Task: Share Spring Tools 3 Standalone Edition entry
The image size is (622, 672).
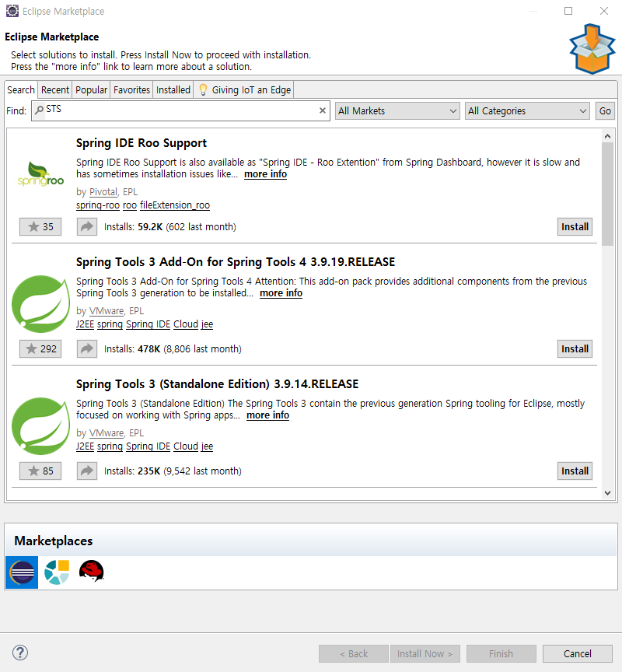Action: tap(87, 471)
